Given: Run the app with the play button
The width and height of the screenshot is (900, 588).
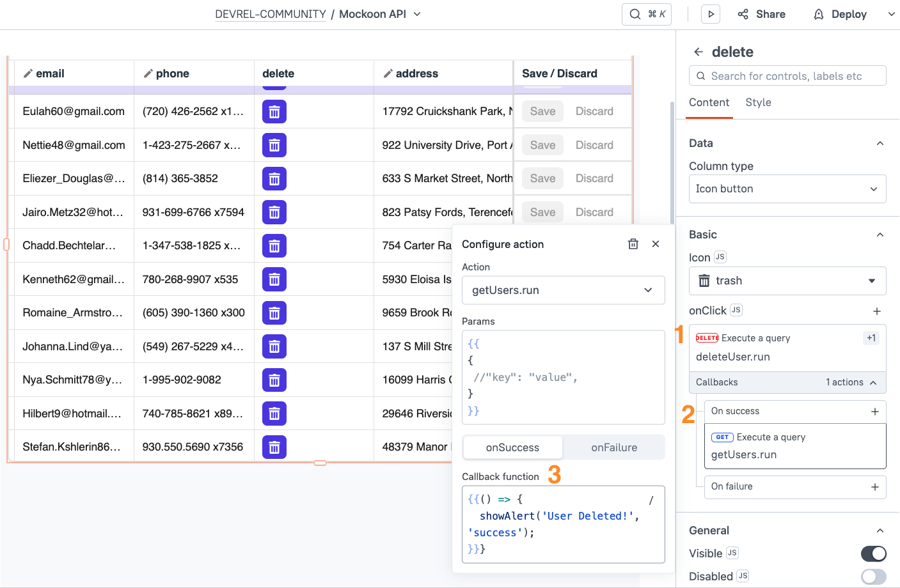Looking at the screenshot, I should tap(711, 14).
